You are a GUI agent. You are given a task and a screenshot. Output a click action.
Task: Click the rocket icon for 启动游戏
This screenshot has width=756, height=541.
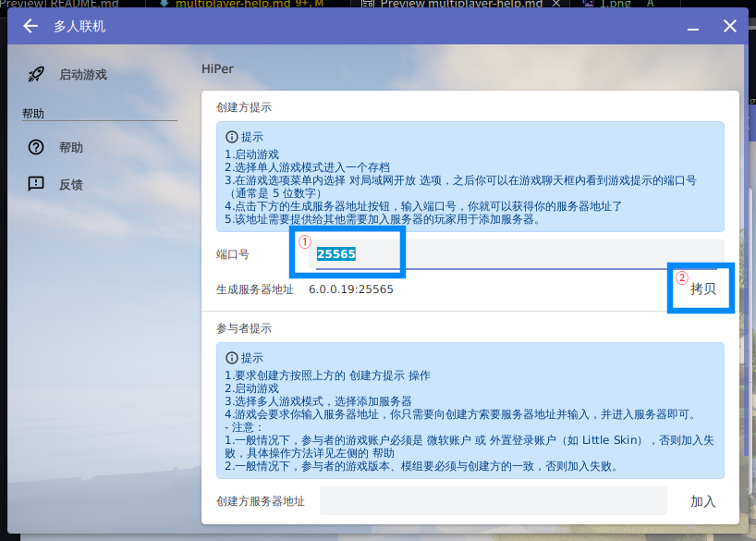point(36,74)
